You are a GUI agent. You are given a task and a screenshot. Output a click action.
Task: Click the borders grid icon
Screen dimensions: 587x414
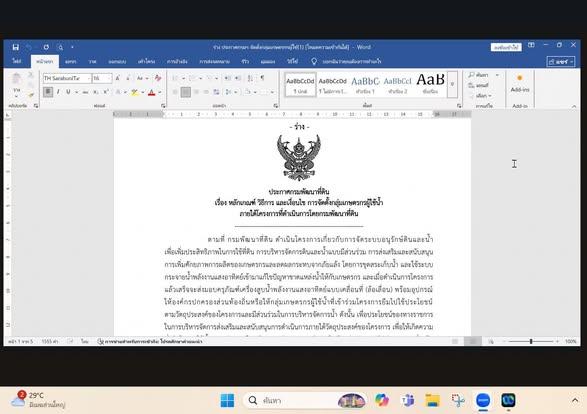(x=265, y=92)
